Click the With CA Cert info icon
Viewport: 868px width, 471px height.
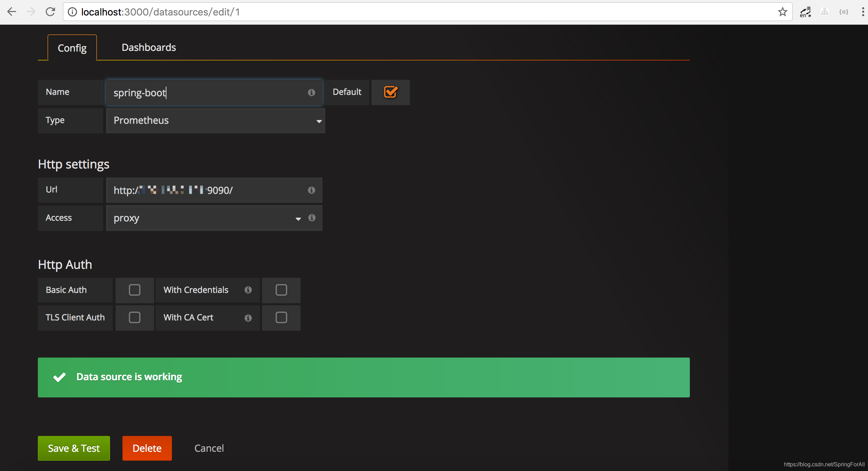[x=248, y=318]
